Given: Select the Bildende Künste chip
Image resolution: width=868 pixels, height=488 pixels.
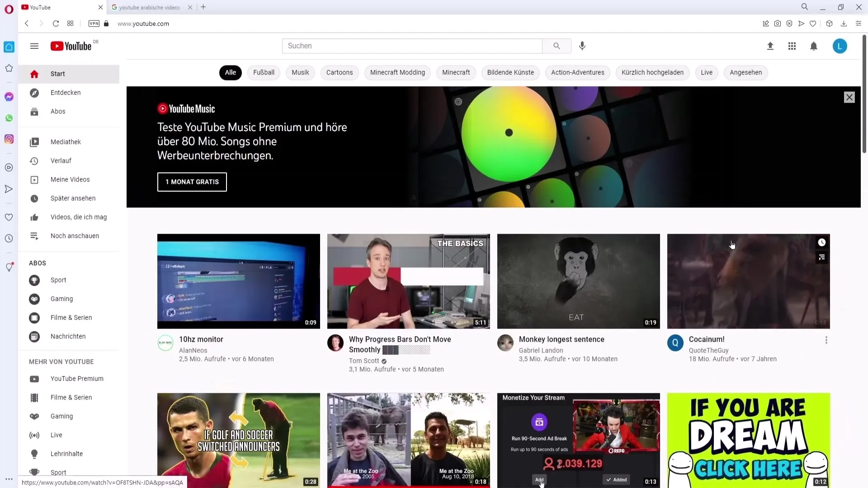Looking at the screenshot, I should coord(510,73).
